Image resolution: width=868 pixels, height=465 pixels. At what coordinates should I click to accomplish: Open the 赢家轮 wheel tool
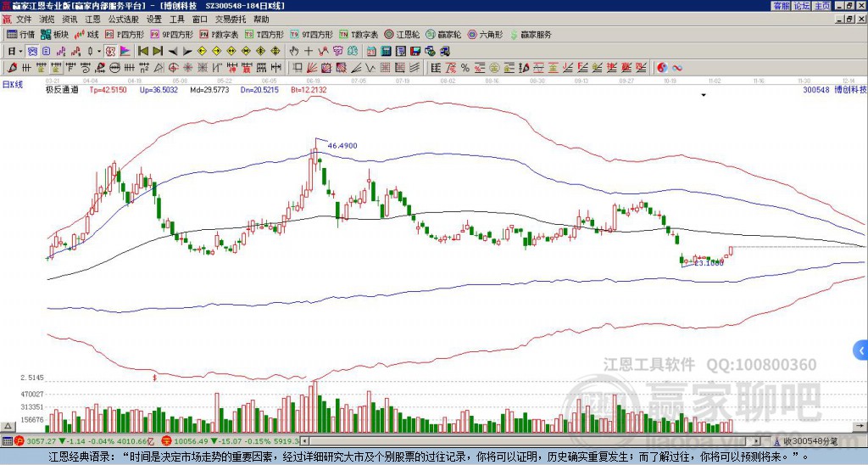[x=443, y=34]
